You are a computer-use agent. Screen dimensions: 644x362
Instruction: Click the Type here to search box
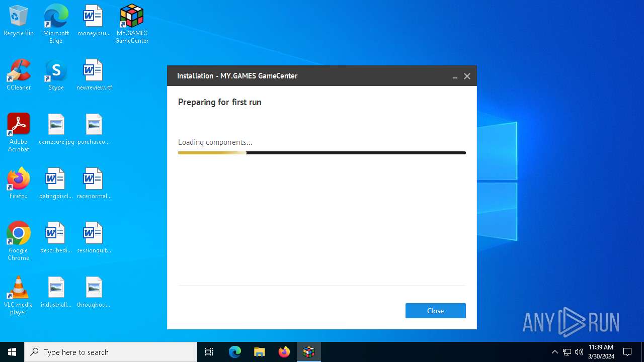click(111, 352)
